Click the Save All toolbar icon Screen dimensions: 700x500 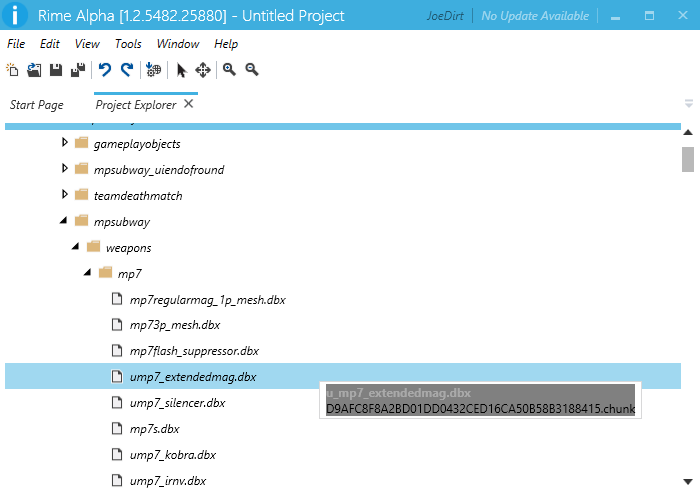coord(78,70)
